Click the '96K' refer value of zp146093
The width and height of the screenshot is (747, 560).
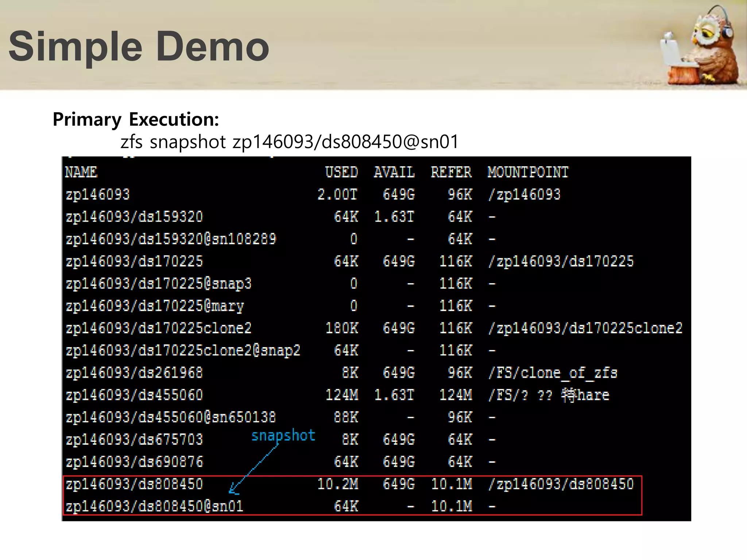point(460,194)
